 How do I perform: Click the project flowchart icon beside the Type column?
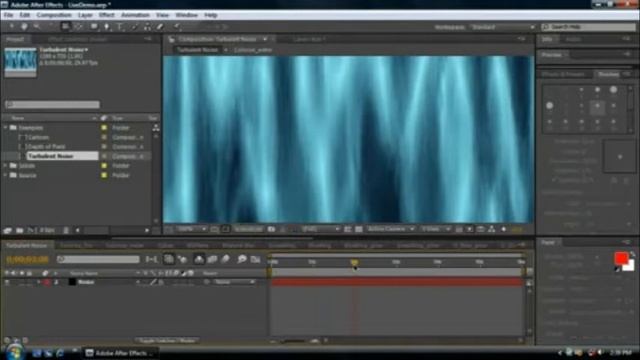(x=156, y=128)
